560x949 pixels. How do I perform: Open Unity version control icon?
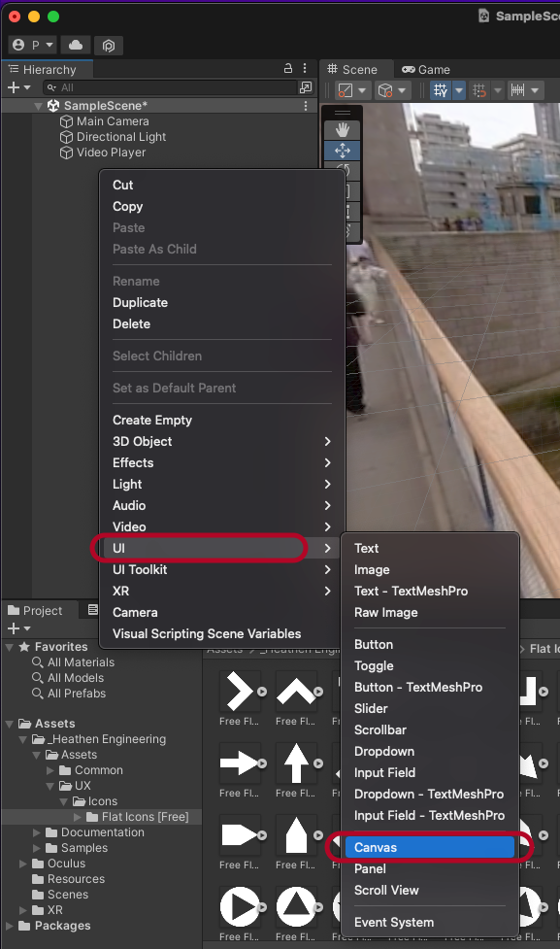point(109,46)
